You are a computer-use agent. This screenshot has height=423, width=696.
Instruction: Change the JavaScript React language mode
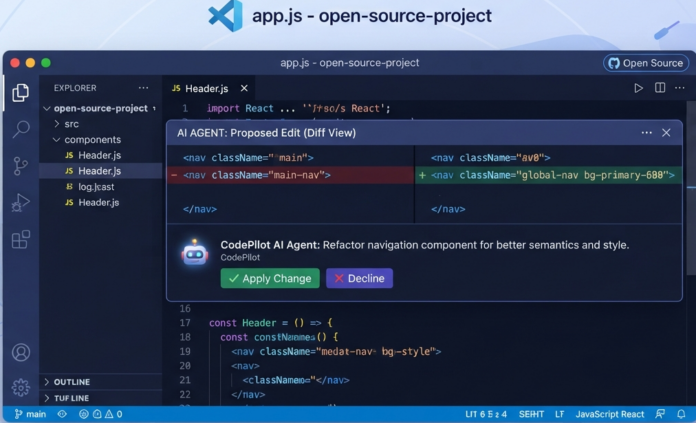(609, 414)
